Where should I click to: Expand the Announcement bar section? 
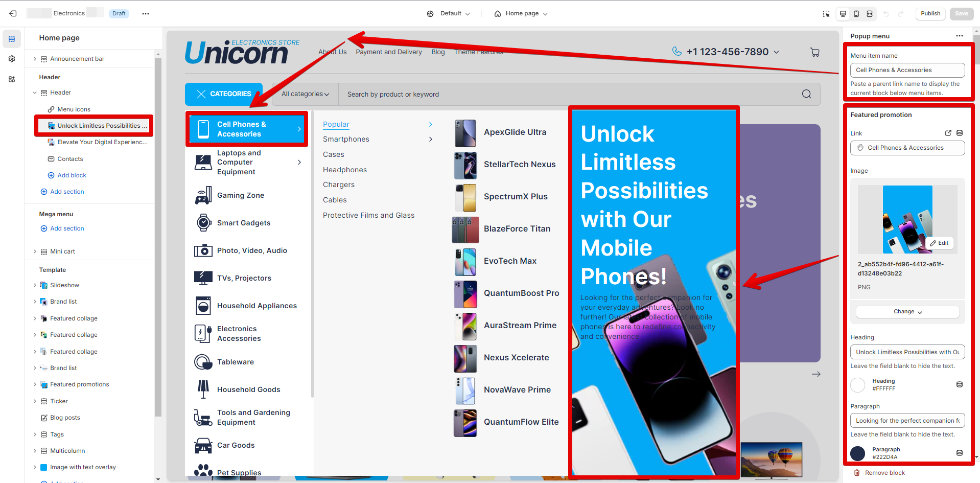click(35, 59)
